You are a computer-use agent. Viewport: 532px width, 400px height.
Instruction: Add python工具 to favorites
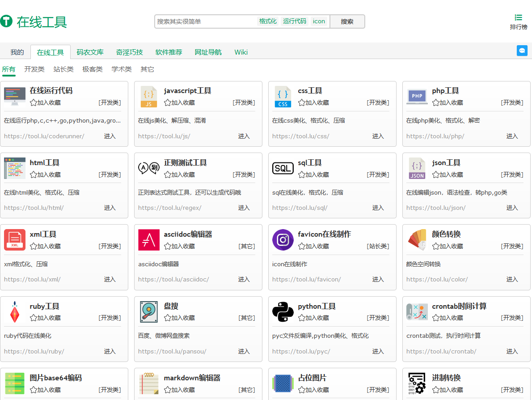click(313, 318)
